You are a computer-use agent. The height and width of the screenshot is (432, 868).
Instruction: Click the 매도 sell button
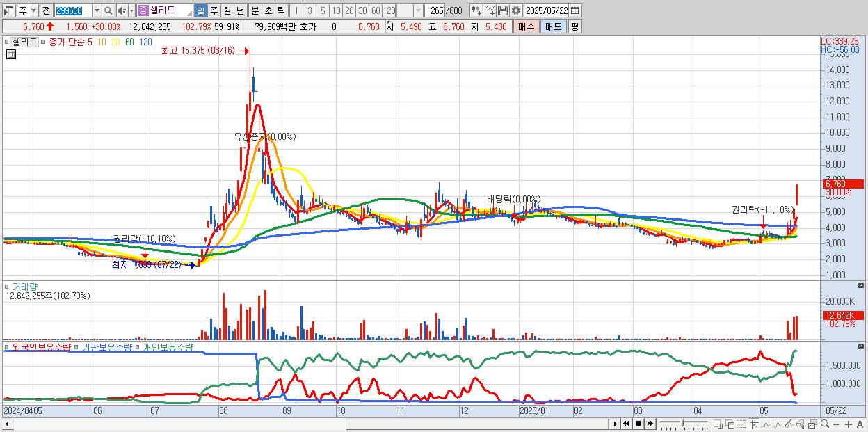[553, 26]
